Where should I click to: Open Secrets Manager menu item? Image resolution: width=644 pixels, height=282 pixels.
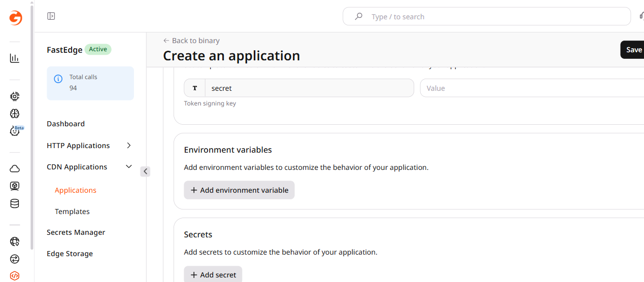tap(76, 232)
